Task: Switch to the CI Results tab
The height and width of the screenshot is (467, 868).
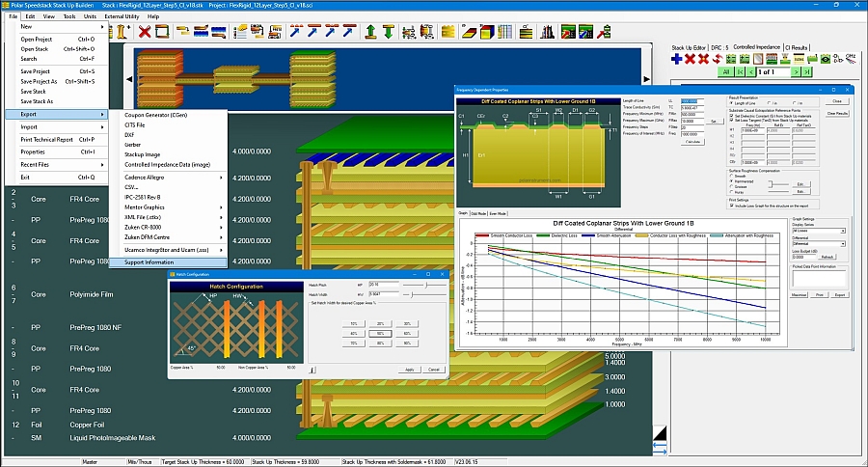Action: coord(796,47)
